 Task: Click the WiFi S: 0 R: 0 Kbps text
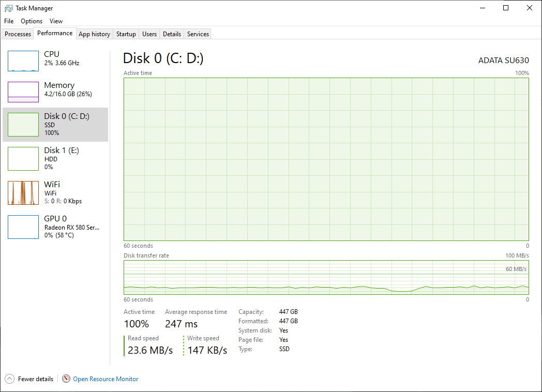(x=63, y=201)
